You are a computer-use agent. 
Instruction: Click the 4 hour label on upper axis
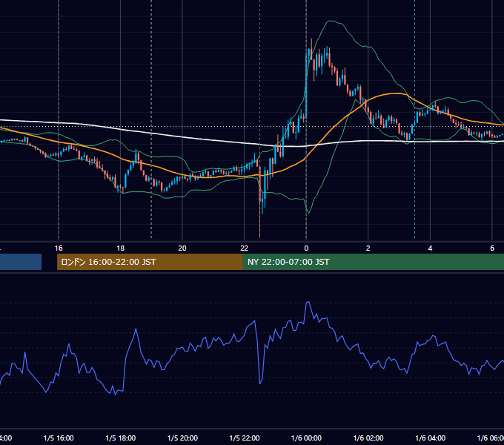430,248
